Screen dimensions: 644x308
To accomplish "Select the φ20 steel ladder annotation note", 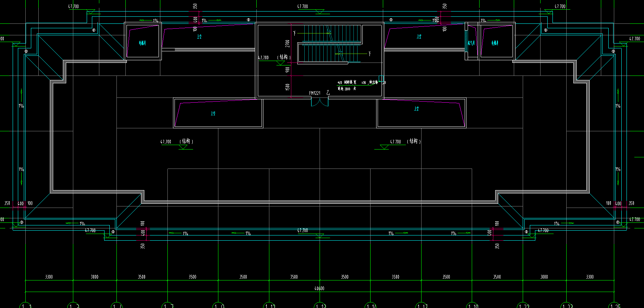I will [362, 85].
